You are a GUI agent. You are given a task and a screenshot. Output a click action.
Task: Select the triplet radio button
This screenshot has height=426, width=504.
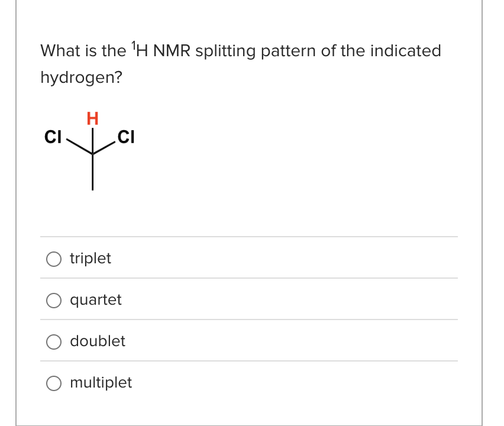[x=53, y=259]
